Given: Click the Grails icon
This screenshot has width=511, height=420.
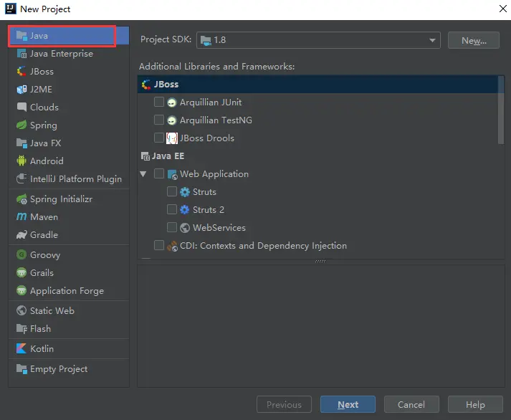Looking at the screenshot, I should [x=22, y=272].
